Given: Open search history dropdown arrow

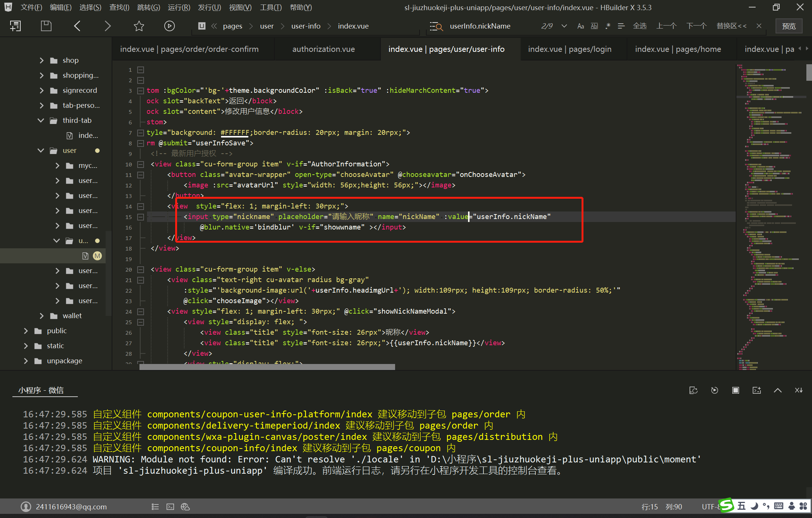Looking at the screenshot, I should point(564,26).
